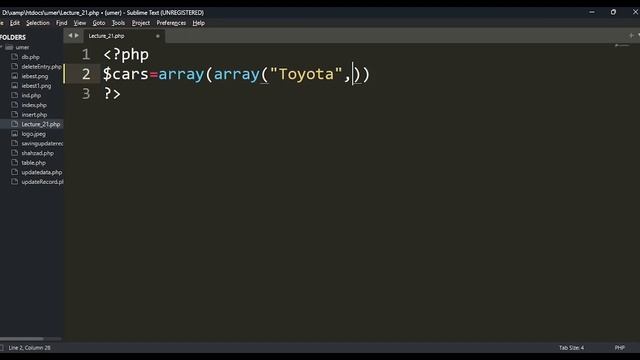The image size is (640, 360).
Task: Collapse the umer folder arrow
Action: pos(1,47)
